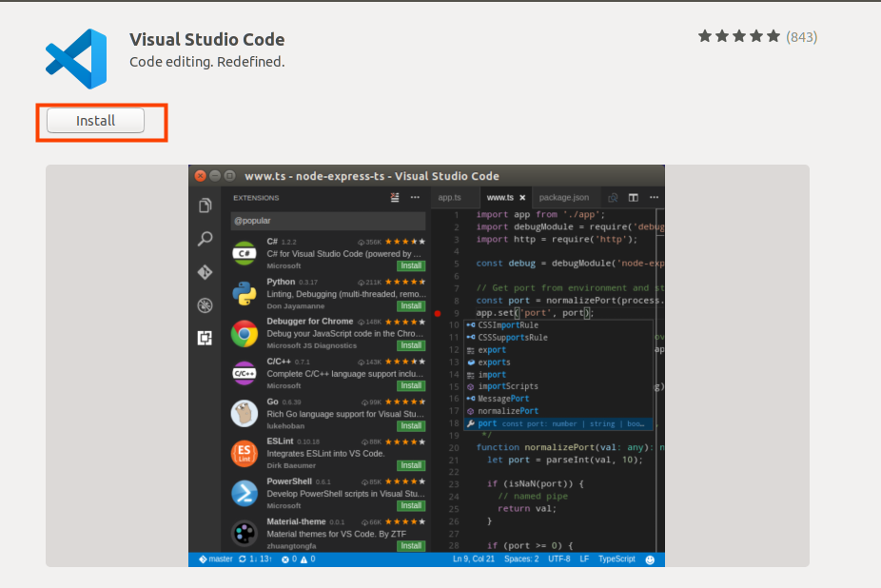Select the Extensions icon in activity bar
This screenshot has width=881, height=588.
click(205, 338)
